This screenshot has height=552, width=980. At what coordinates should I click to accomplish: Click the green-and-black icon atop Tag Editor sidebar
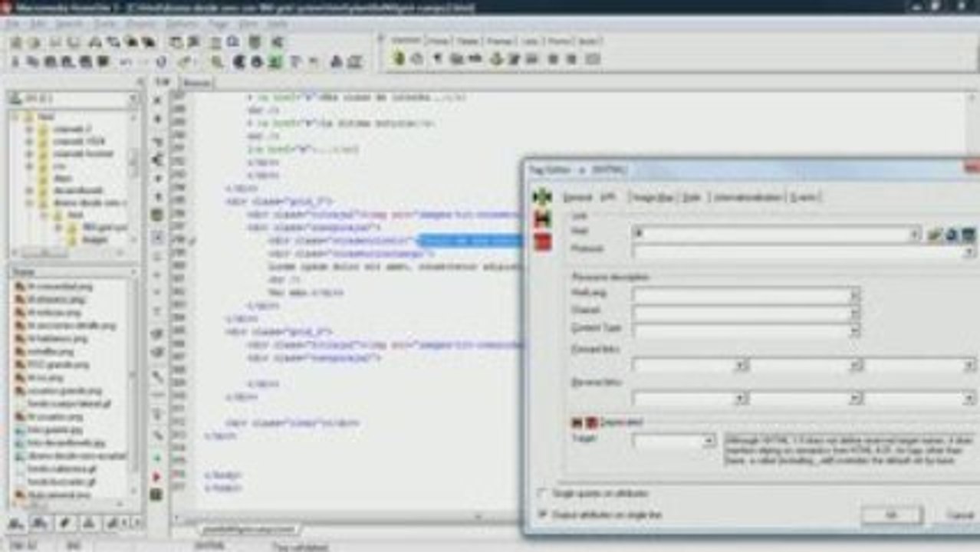(x=542, y=197)
